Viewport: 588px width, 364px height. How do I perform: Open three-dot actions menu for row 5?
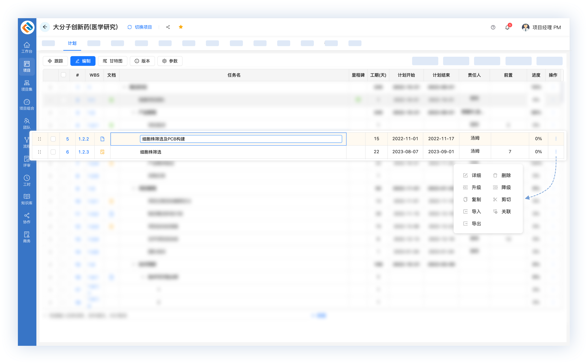coord(556,139)
